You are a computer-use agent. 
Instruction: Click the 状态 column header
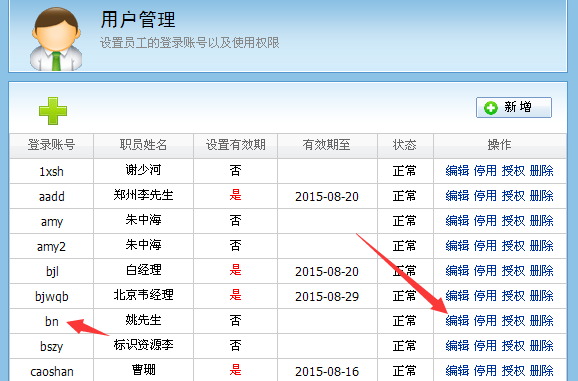[x=405, y=145]
